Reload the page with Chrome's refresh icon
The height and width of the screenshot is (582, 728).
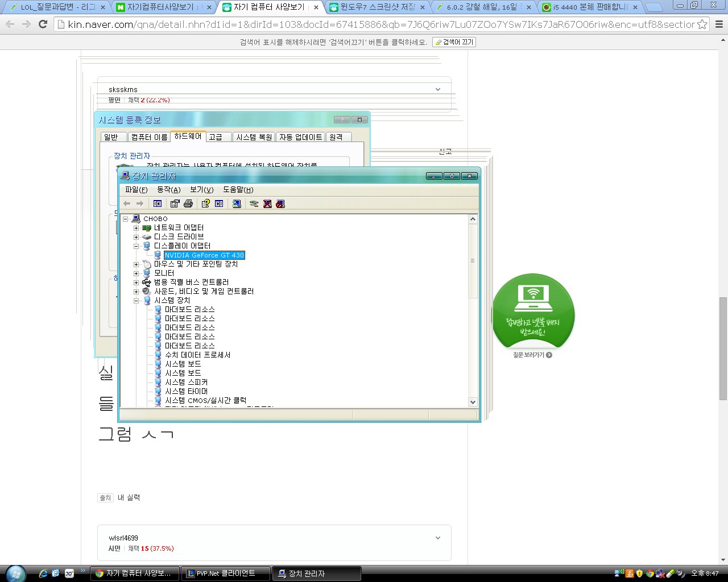[x=43, y=24]
